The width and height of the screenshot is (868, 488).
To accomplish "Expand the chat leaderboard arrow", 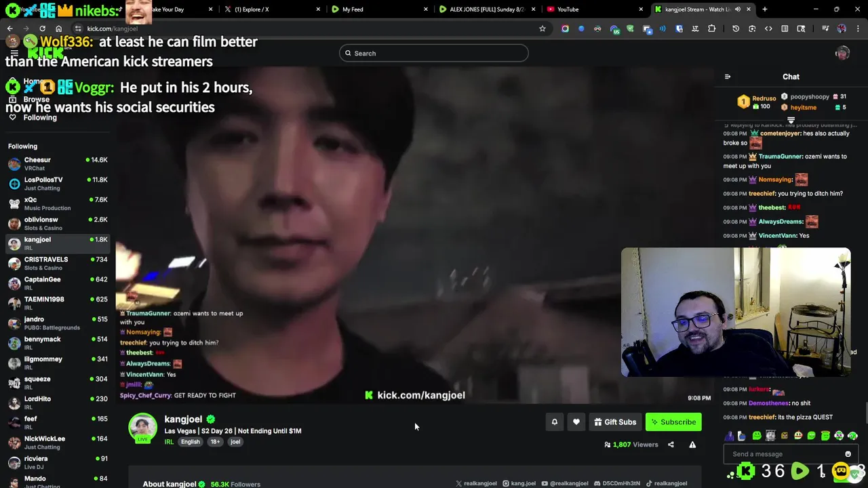I will point(791,121).
